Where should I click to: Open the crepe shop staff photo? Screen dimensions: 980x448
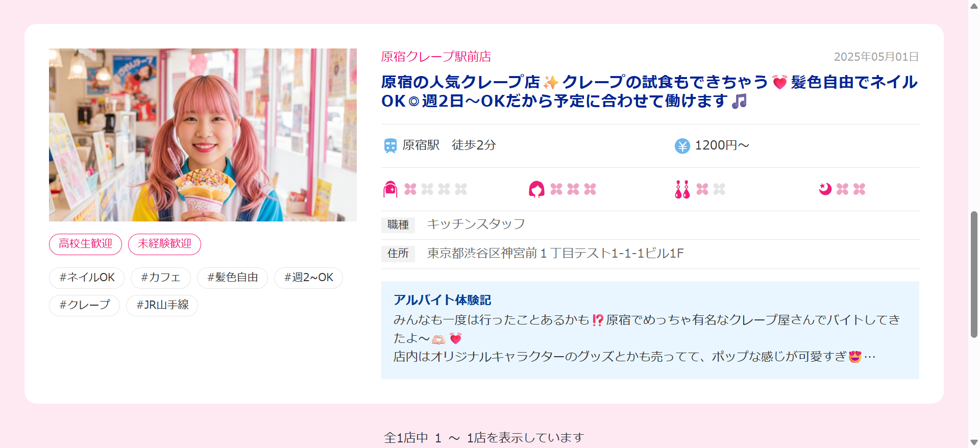point(203,135)
